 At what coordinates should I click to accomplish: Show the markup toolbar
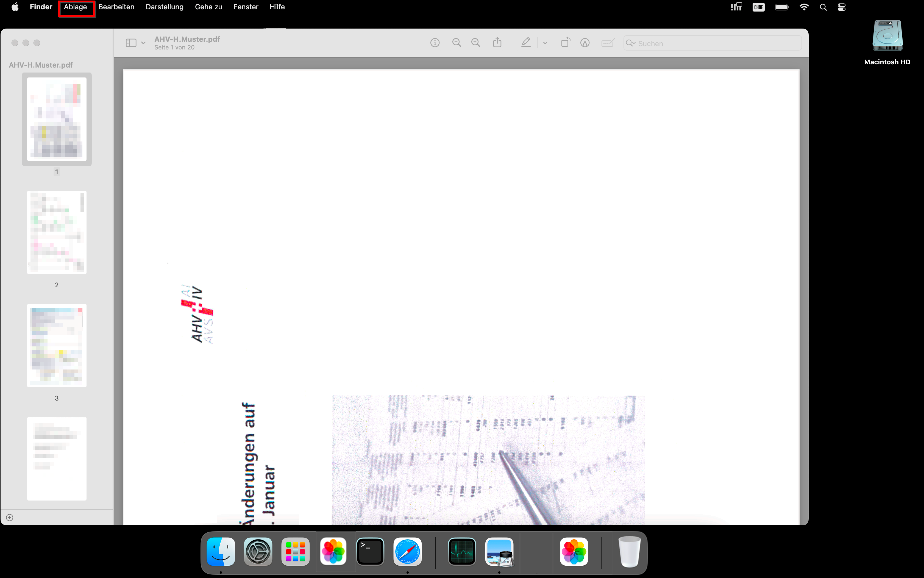tap(585, 43)
